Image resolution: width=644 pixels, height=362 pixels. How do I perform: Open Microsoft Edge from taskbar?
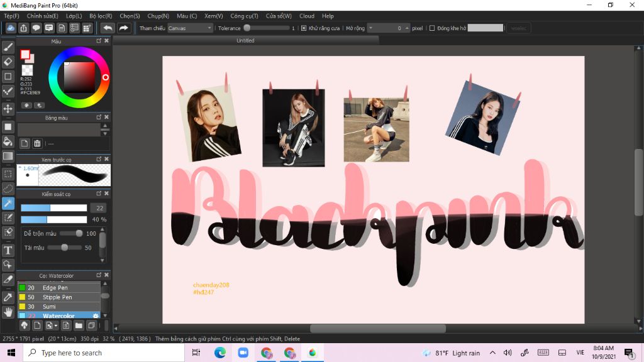219,353
